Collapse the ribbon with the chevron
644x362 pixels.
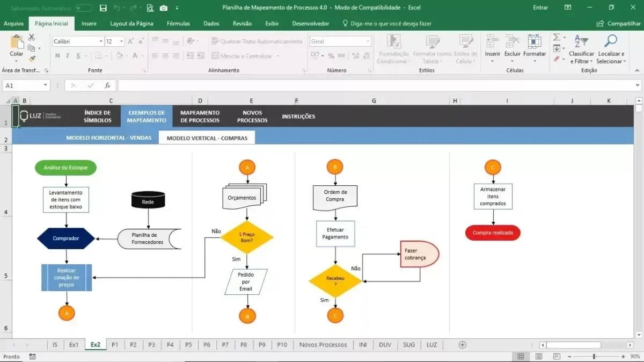[x=638, y=71]
